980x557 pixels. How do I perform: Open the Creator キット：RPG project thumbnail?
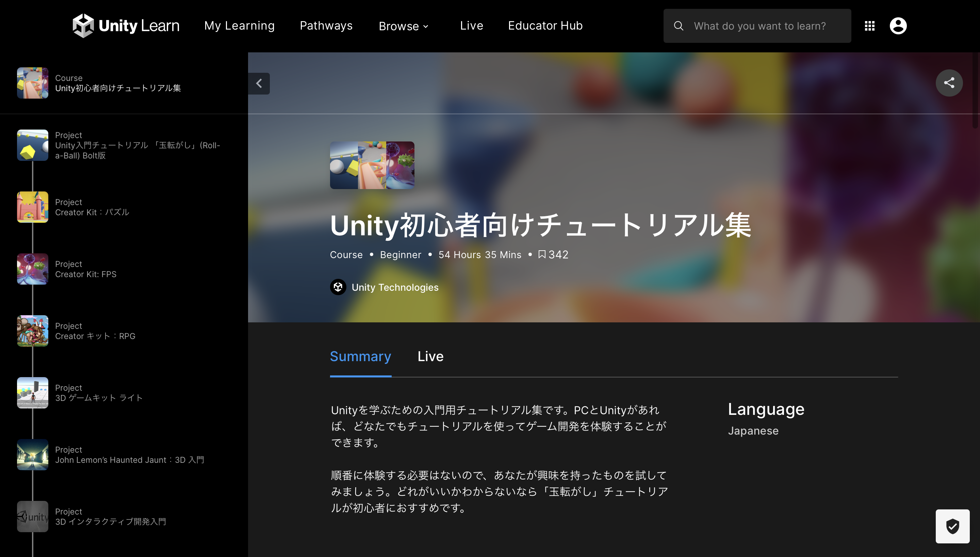point(33,331)
